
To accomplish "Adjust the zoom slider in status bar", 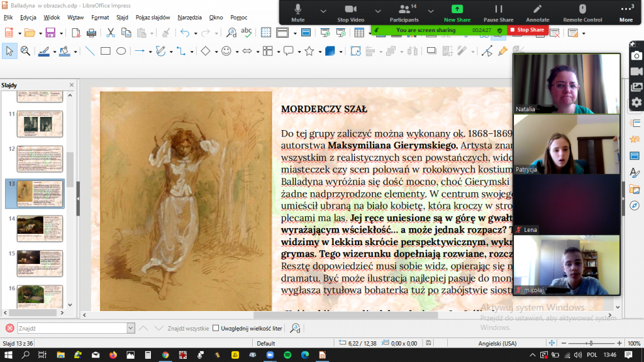I will pos(591,344).
